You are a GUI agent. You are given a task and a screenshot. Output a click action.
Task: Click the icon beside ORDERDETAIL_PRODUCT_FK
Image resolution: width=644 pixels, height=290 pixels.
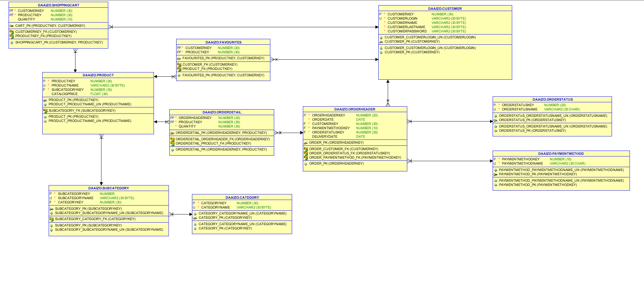coord(172,143)
